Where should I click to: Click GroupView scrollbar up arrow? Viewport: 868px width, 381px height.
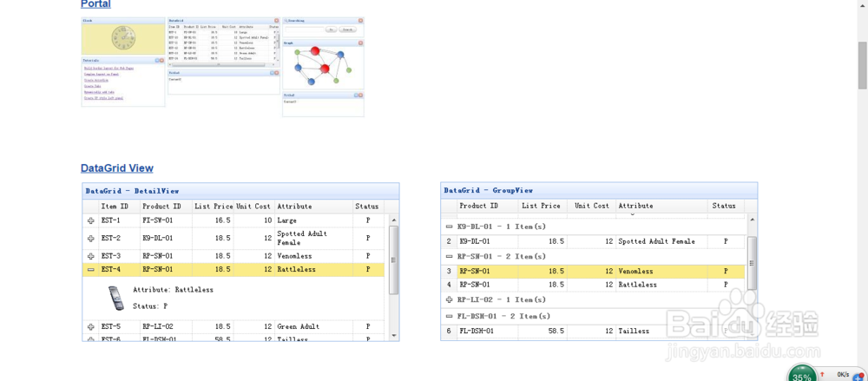(752, 220)
